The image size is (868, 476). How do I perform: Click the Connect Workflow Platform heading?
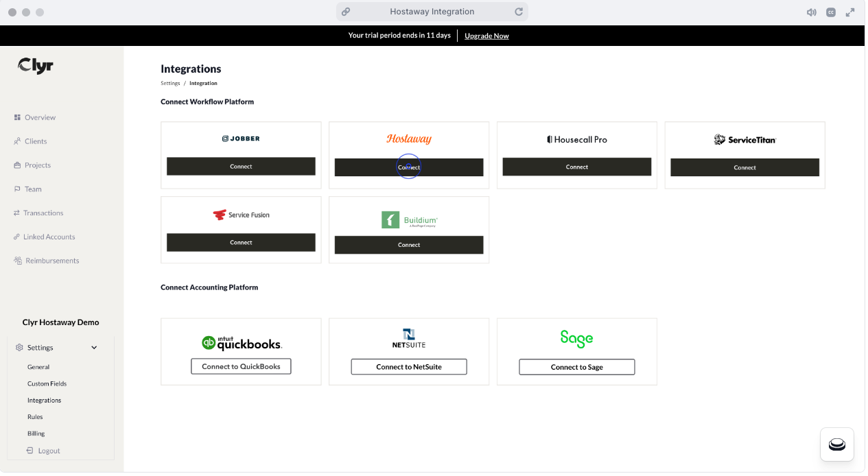click(207, 102)
